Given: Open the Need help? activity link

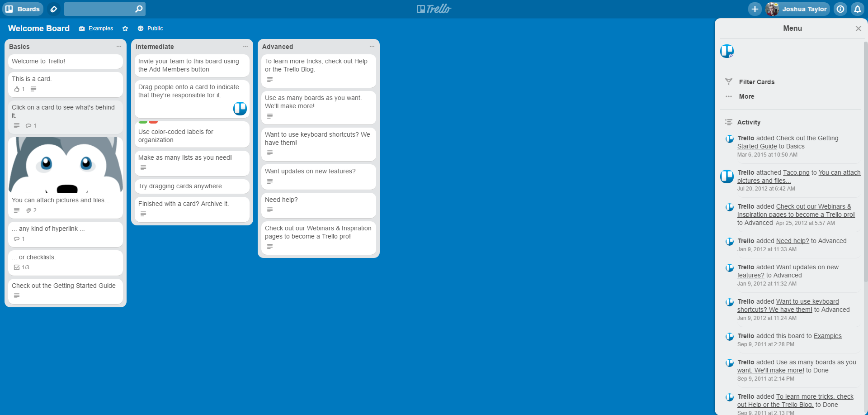Looking at the screenshot, I should (x=793, y=241).
